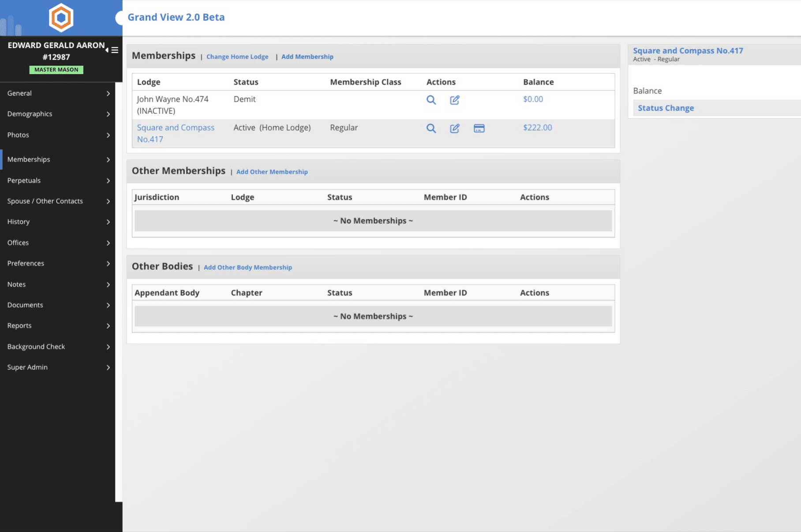Click Active (Home Lodge) status cell
Viewport: 801px width, 532px height.
point(272,127)
